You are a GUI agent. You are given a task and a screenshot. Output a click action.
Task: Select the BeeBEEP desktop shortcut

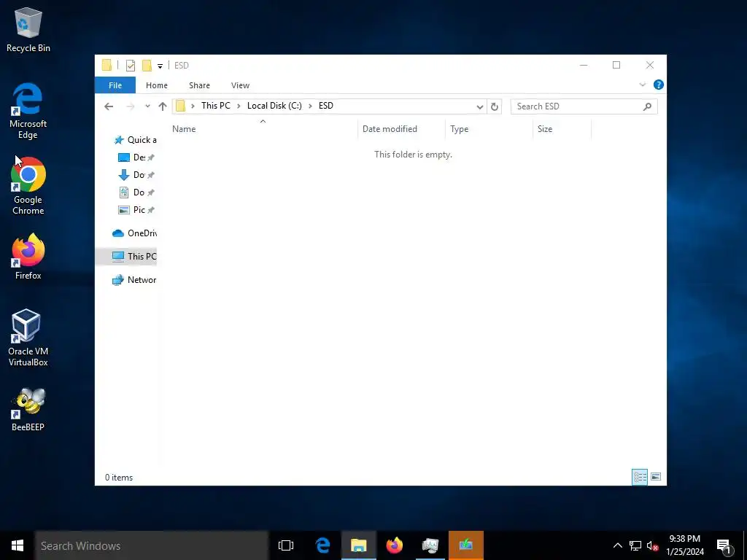(x=28, y=410)
